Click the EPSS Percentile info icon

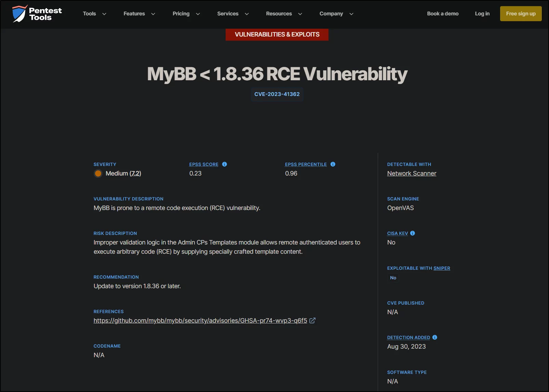coord(333,164)
